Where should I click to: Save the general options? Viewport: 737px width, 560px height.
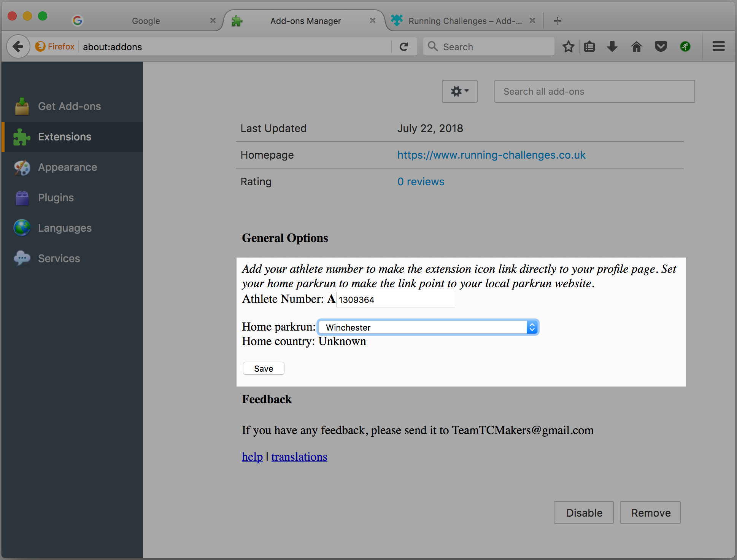click(263, 369)
